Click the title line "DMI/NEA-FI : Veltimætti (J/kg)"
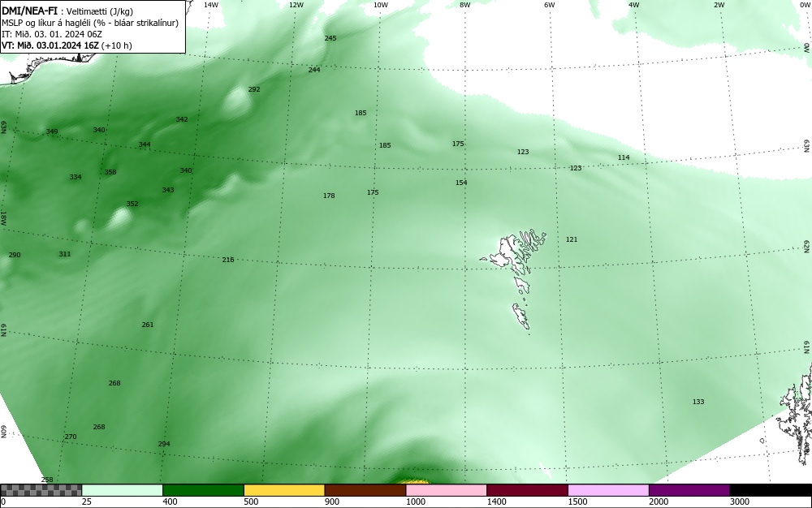Image resolution: width=812 pixels, height=508 pixels. (67, 11)
